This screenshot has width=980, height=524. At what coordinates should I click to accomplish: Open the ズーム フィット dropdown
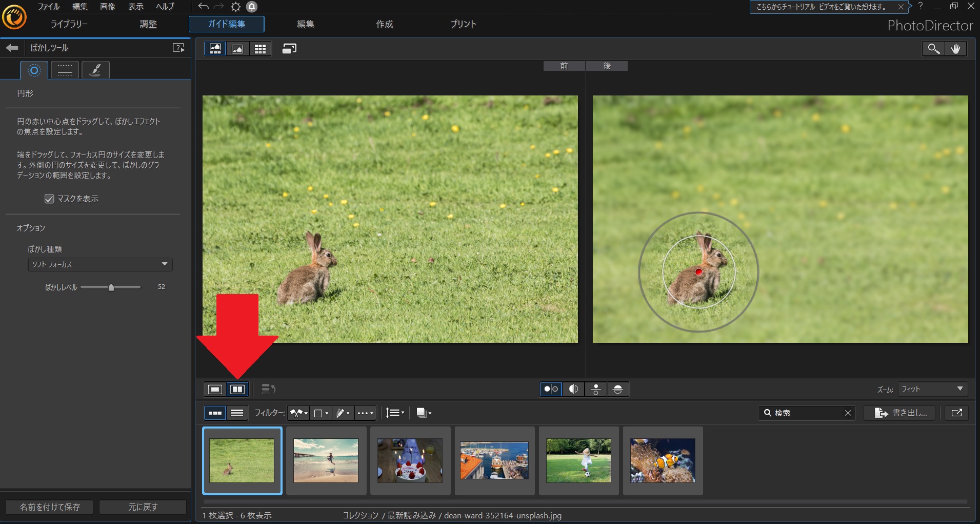[932, 390]
